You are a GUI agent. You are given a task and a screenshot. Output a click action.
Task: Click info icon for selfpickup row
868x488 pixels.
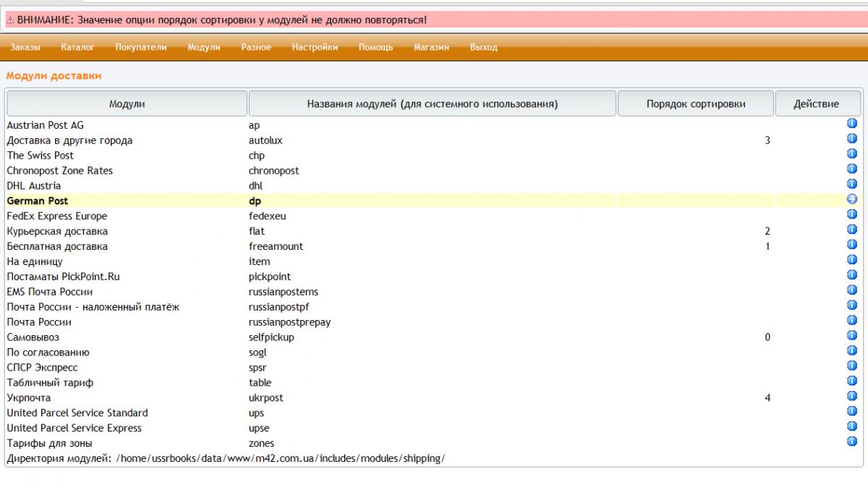pyautogui.click(x=851, y=336)
